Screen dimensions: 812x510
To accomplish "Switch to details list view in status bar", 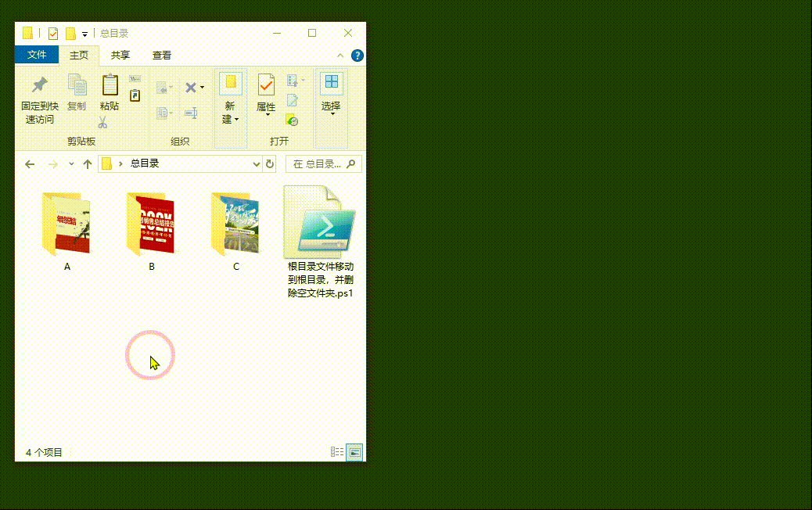I will coord(337,452).
